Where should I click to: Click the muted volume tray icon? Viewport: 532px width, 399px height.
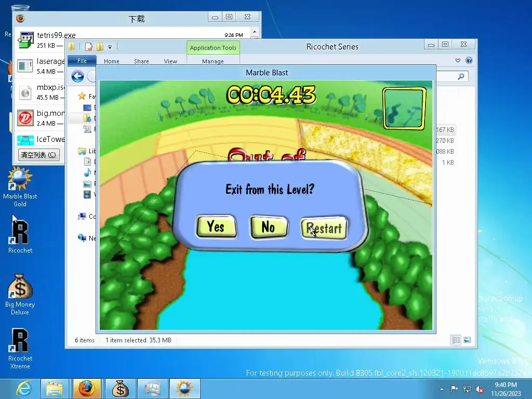click(x=480, y=389)
